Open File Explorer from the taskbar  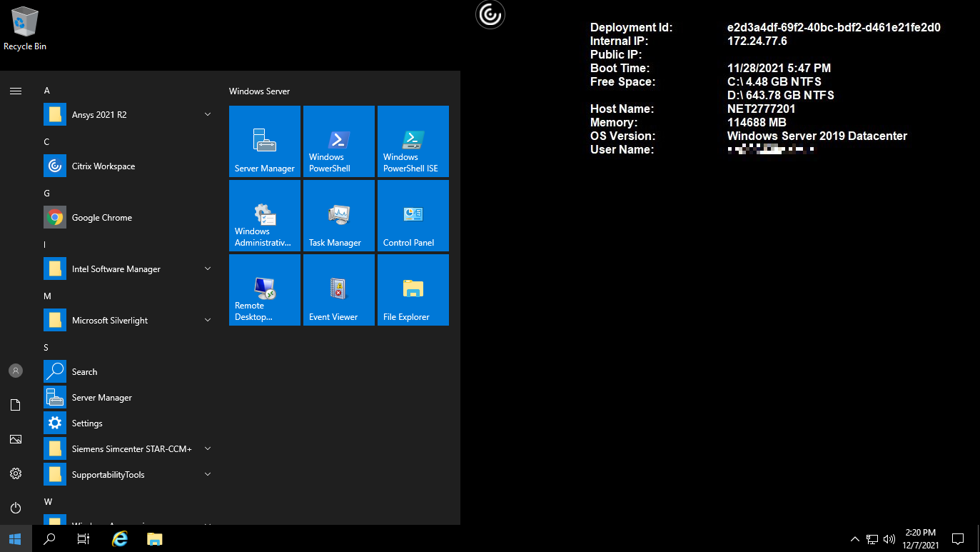pos(155,538)
